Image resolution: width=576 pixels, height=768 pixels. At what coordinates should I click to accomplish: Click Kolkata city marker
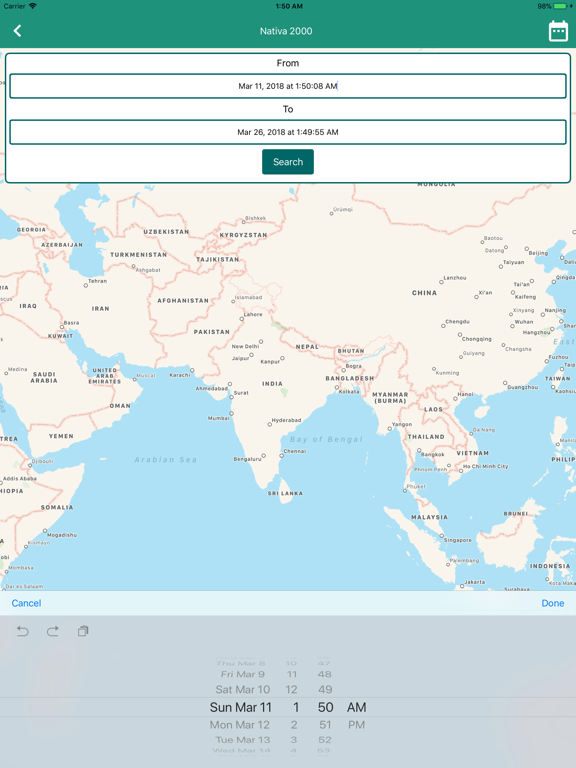point(337,387)
